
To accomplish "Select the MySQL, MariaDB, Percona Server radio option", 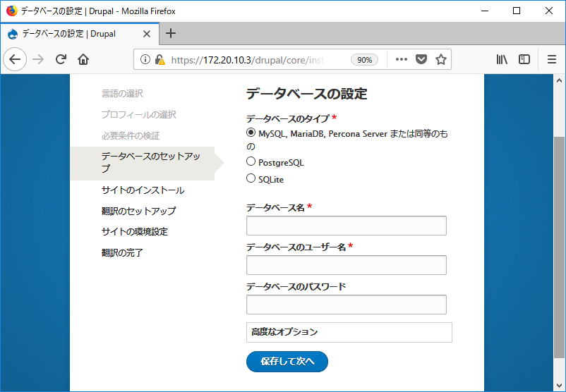I will pos(251,133).
